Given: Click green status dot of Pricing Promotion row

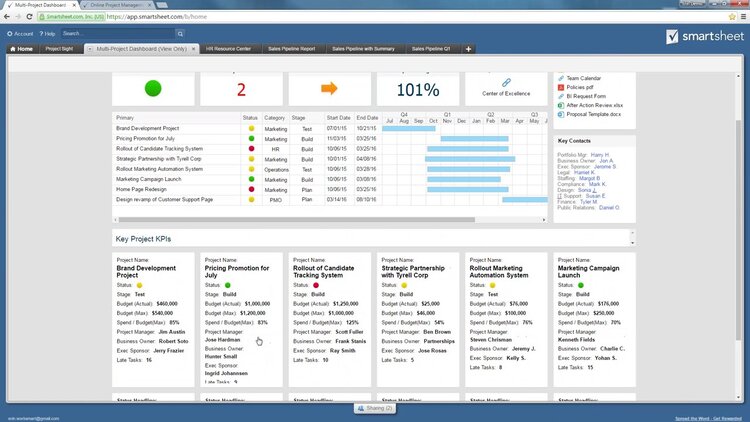Looking at the screenshot, I should 251,139.
